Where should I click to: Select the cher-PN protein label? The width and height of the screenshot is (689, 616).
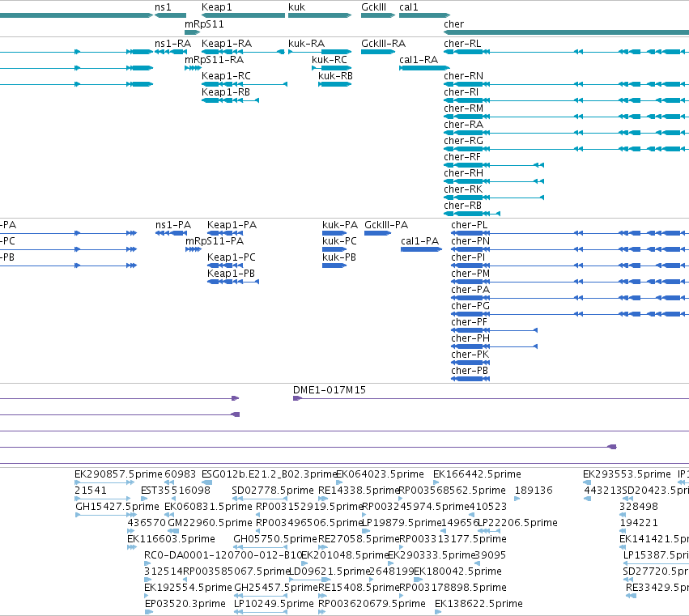(470, 241)
